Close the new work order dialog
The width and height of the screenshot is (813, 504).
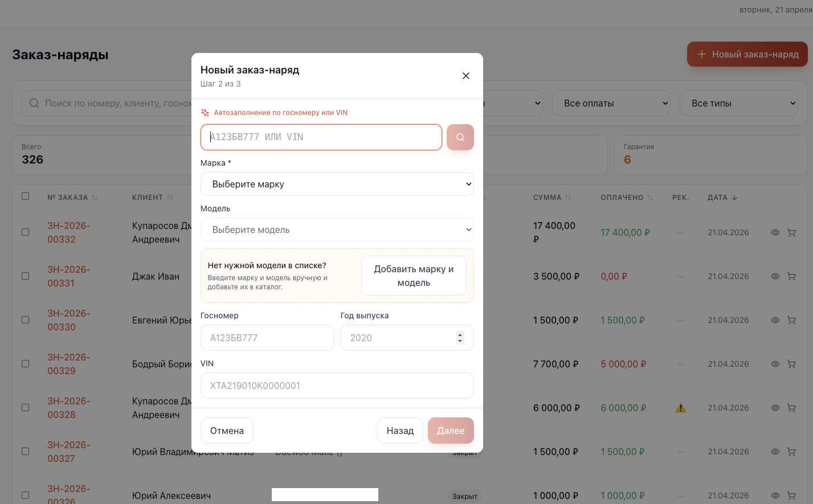466,76
